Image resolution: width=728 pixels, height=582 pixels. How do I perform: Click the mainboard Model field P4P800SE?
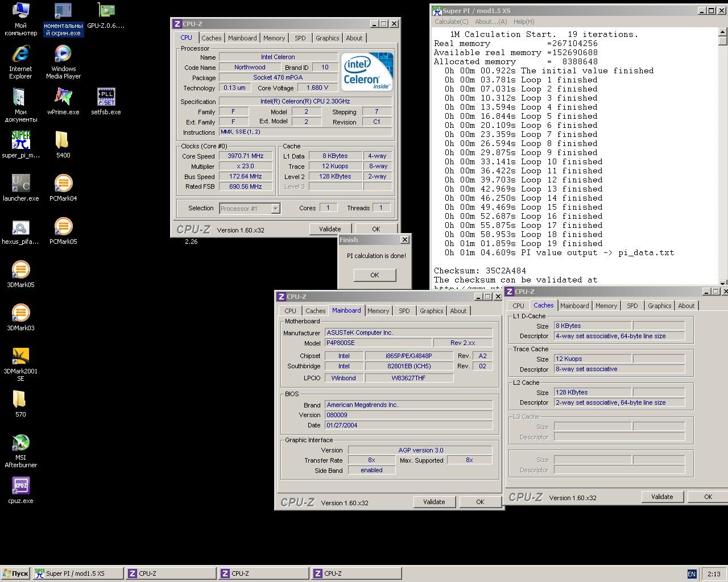(378, 343)
